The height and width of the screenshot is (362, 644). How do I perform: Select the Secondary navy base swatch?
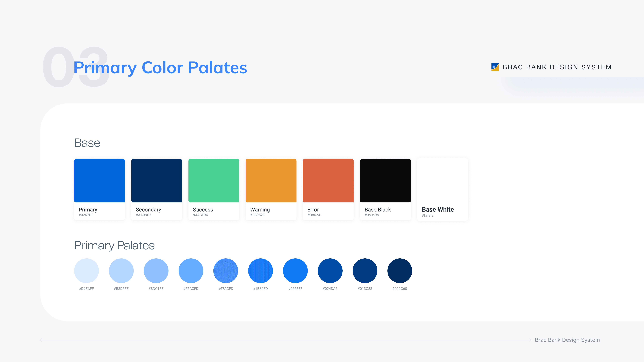pos(157,180)
